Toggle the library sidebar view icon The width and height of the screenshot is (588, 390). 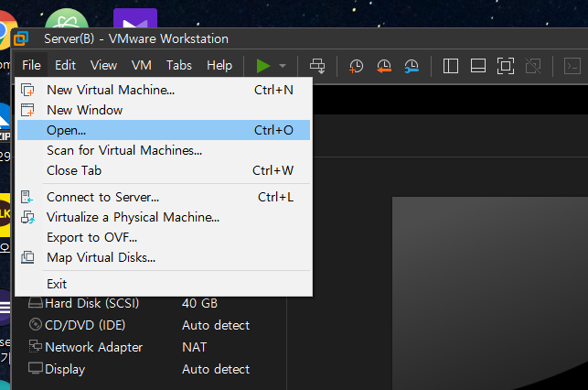pos(451,66)
